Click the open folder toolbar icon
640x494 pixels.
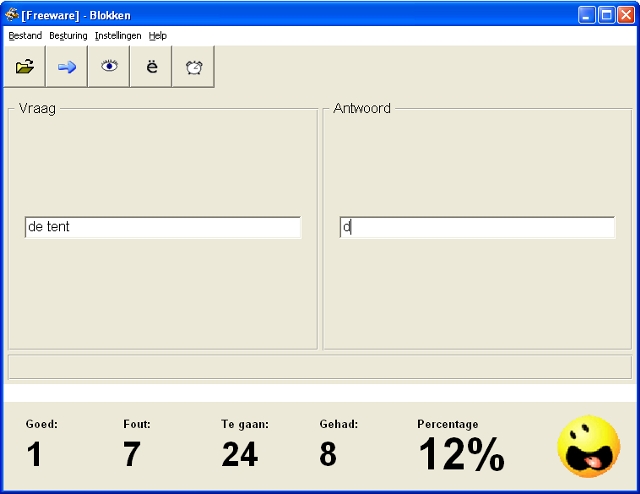(25, 67)
